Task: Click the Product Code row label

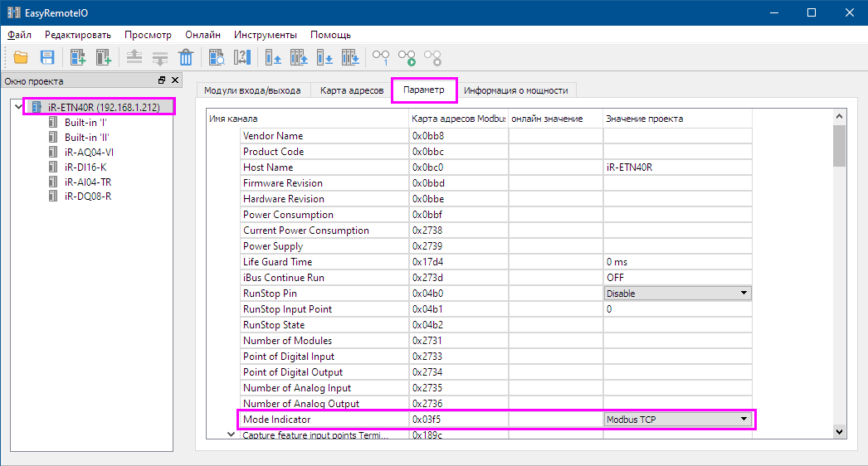Action: tap(274, 151)
